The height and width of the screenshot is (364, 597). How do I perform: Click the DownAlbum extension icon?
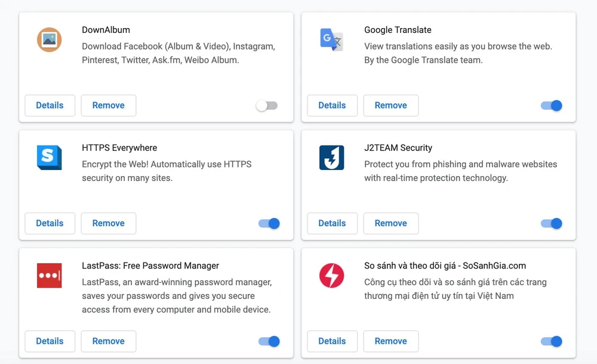[x=49, y=39]
